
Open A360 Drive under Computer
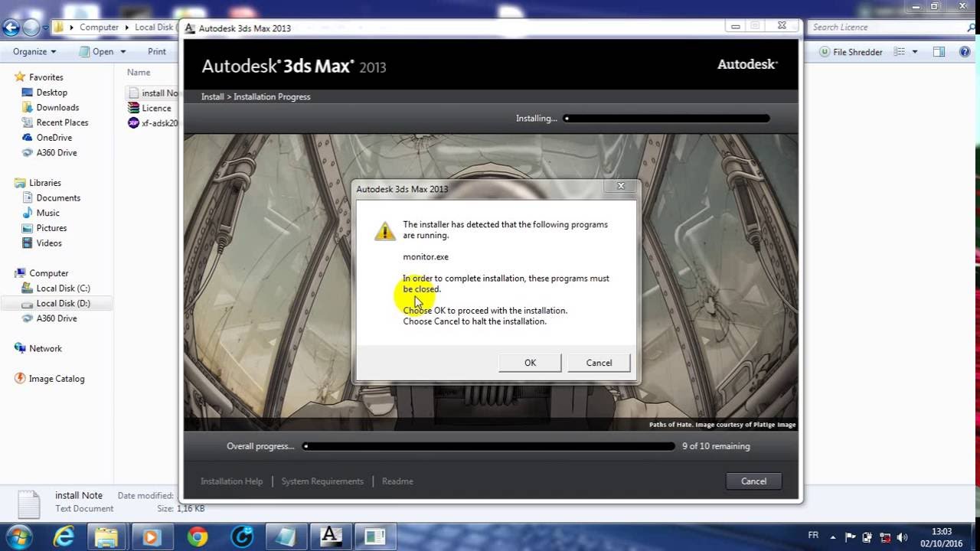point(57,318)
